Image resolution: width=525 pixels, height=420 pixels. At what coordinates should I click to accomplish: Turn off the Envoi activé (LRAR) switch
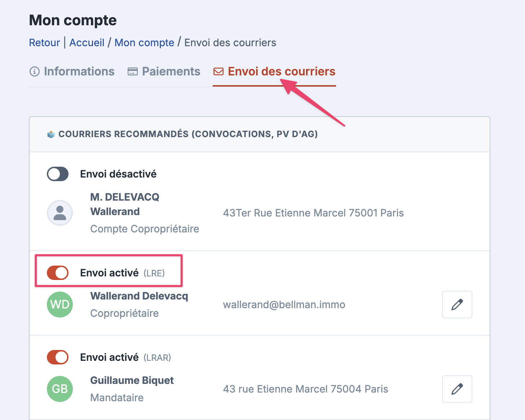(x=58, y=357)
